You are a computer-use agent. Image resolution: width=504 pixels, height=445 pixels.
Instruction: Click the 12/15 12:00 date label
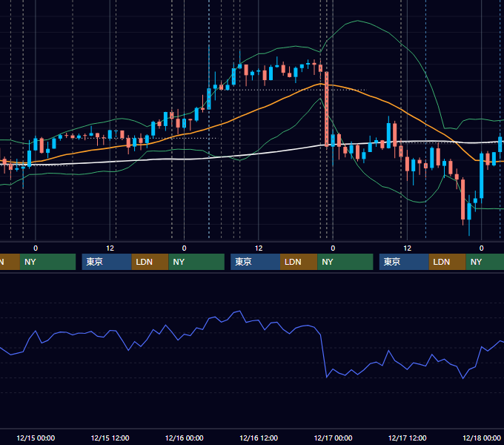click(x=110, y=438)
